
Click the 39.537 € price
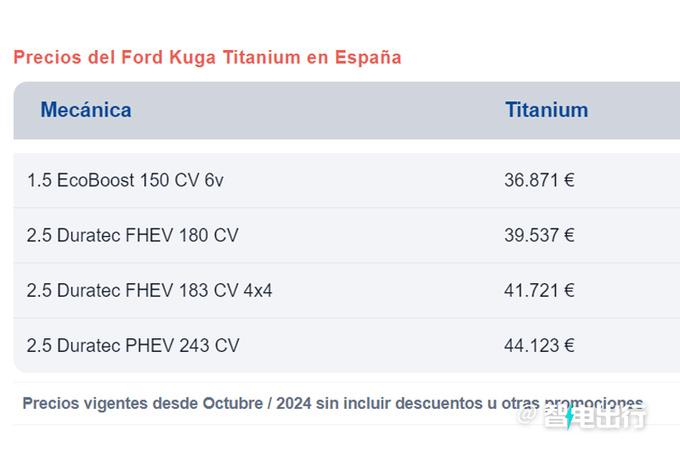(539, 235)
